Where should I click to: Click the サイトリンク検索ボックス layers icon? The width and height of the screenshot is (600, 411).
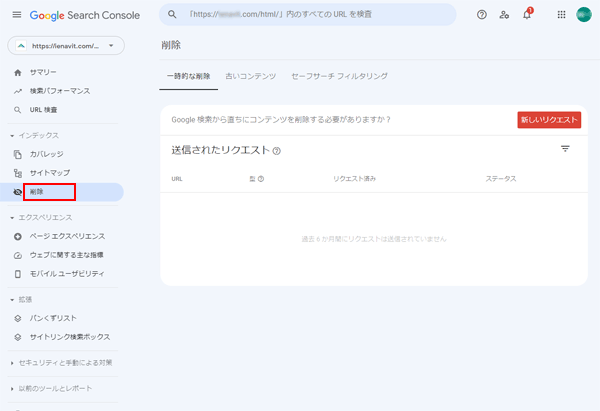click(x=18, y=337)
